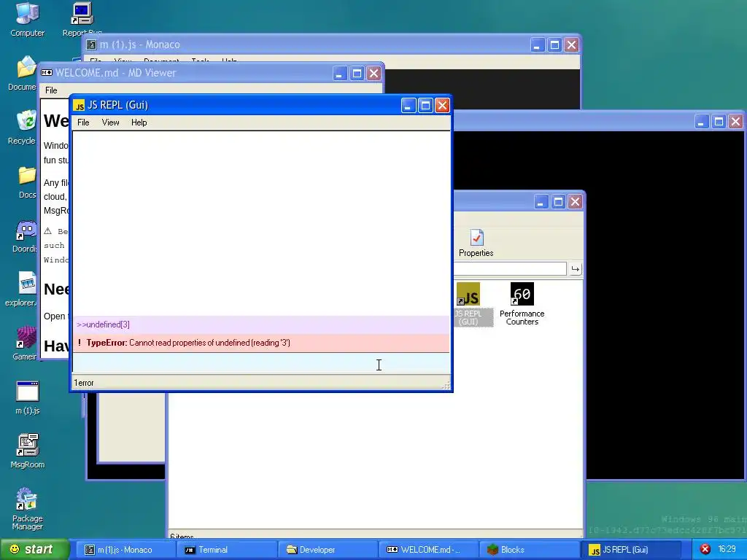
Task: Click the '1 error' status bar text
Action: click(x=84, y=383)
